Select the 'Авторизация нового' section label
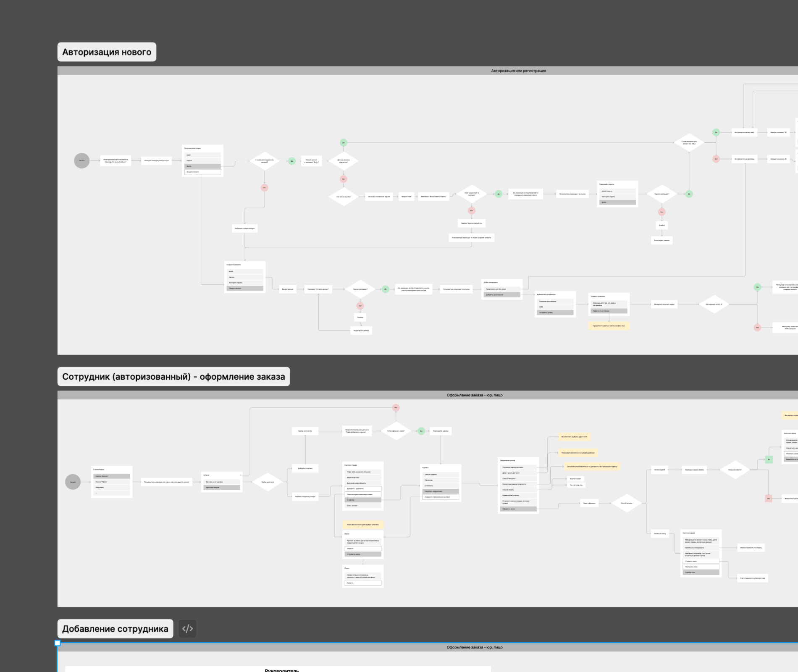The width and height of the screenshot is (798, 672). point(107,52)
